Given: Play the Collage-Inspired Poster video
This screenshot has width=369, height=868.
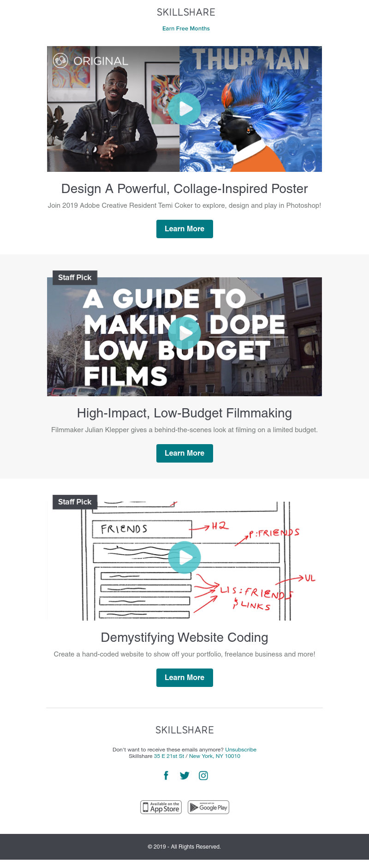Looking at the screenshot, I should pyautogui.click(x=184, y=109).
